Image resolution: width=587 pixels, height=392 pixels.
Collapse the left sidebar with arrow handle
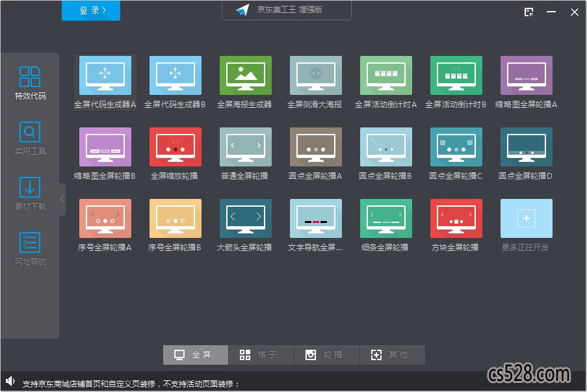point(62,199)
